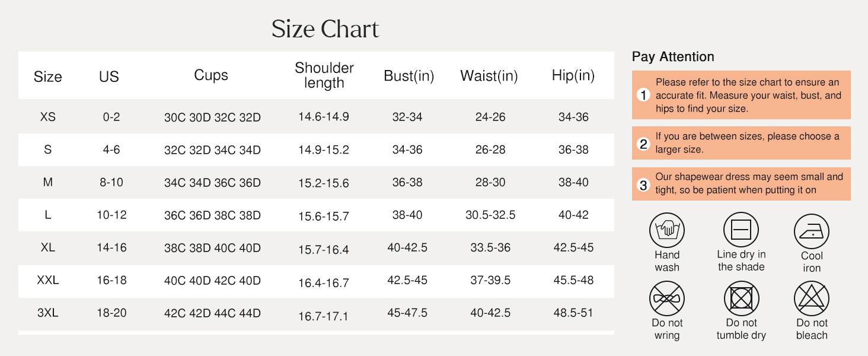Click the Cool iron icon
The image size is (868, 356).
point(812,231)
